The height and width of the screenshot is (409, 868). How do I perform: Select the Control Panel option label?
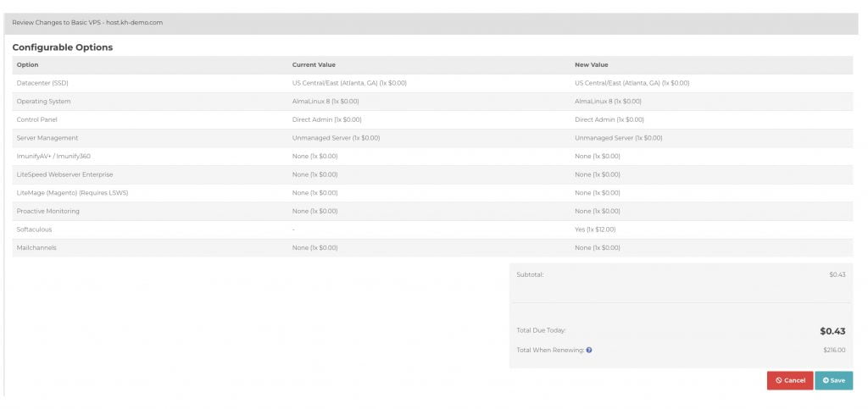[37, 119]
